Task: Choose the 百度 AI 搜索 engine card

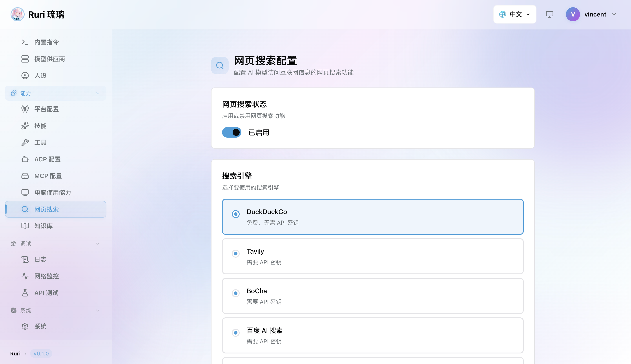Action: coord(373,335)
